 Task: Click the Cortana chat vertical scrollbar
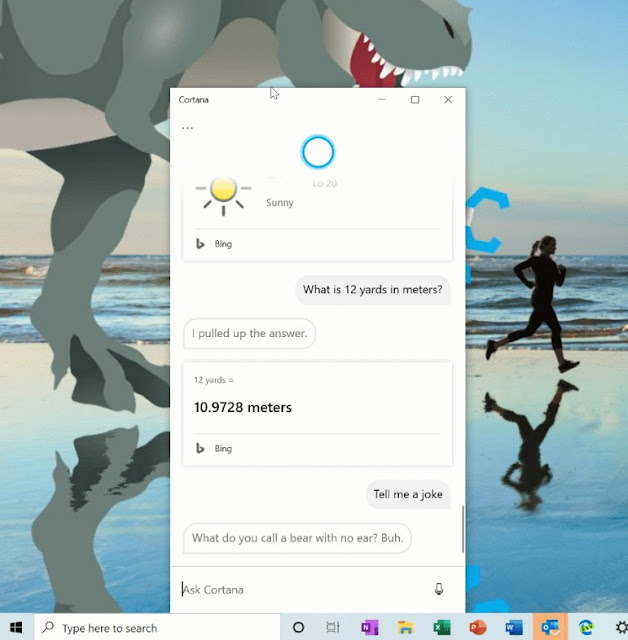pyautogui.click(x=463, y=529)
